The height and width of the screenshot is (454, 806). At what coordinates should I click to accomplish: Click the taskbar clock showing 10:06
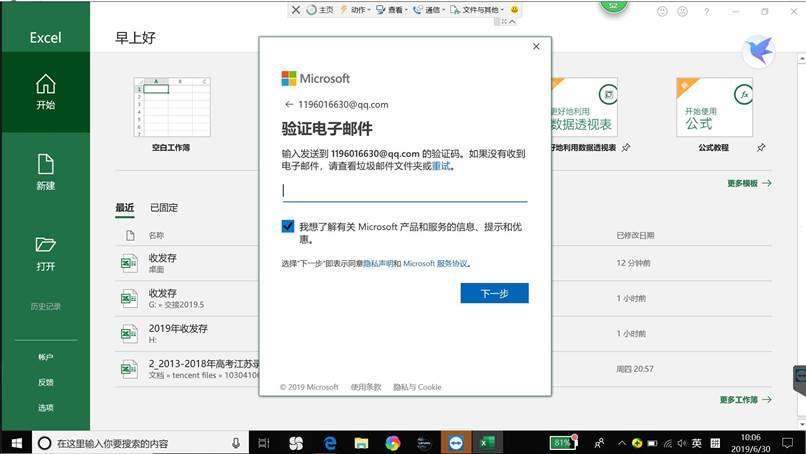750,443
